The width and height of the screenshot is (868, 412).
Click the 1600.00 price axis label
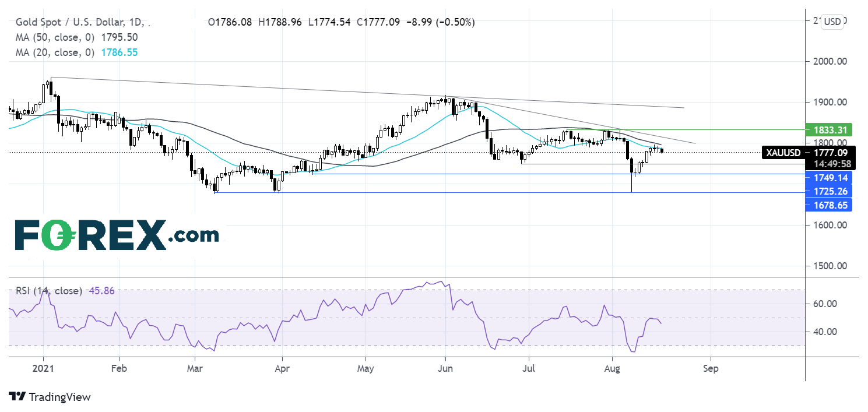pos(831,225)
